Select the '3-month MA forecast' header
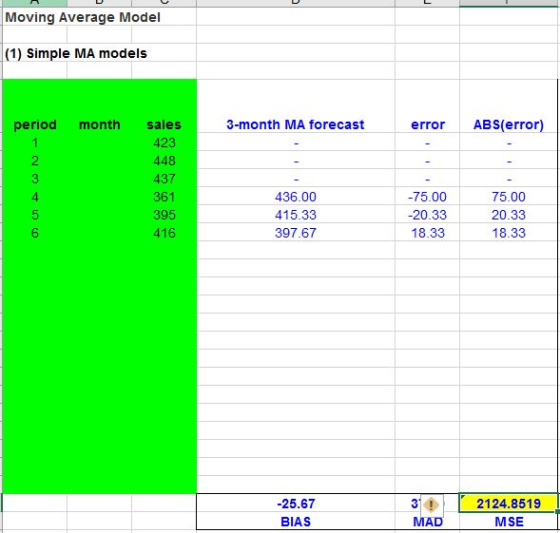 [x=295, y=125]
